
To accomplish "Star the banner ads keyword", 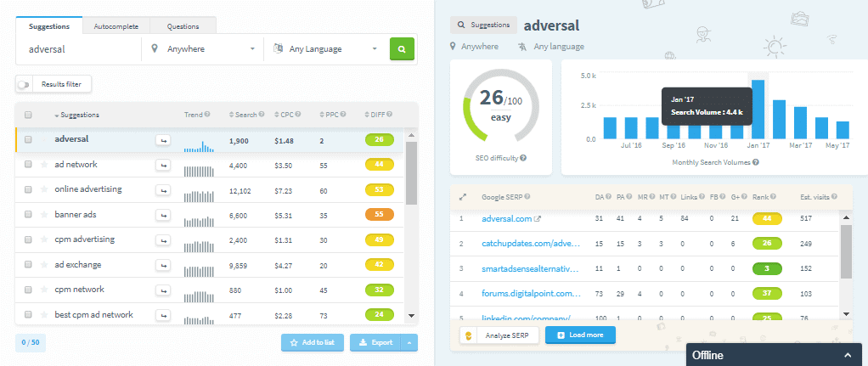I will tap(44, 215).
